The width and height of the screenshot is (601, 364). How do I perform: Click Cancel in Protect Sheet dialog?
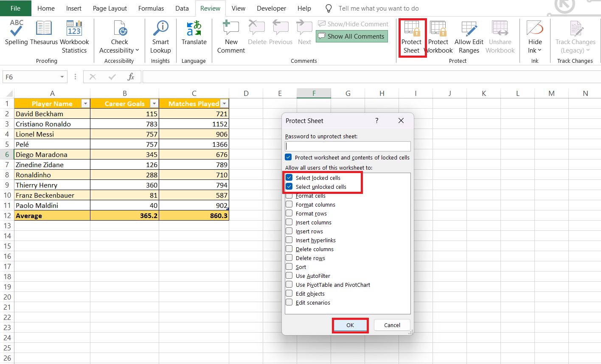[392, 325]
